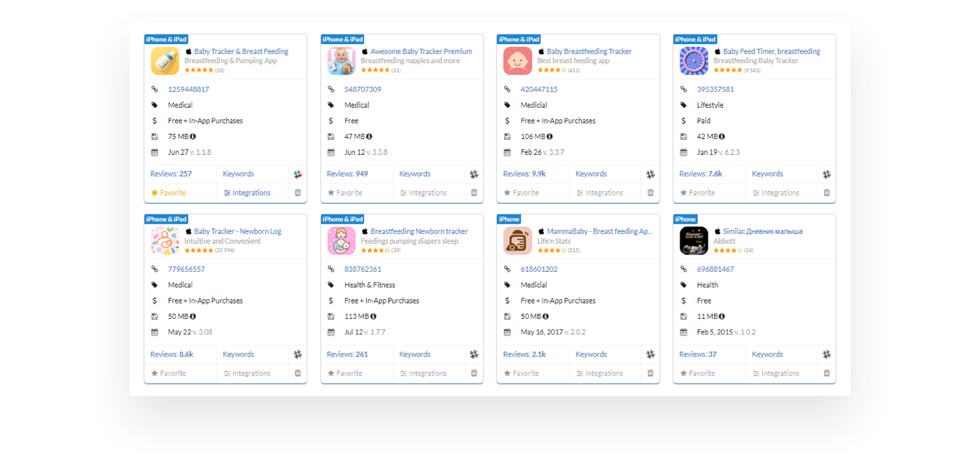Open Keywords for Awesome Baby Tracker Premium
Viewport: 980px width, 466px height.
click(x=414, y=174)
